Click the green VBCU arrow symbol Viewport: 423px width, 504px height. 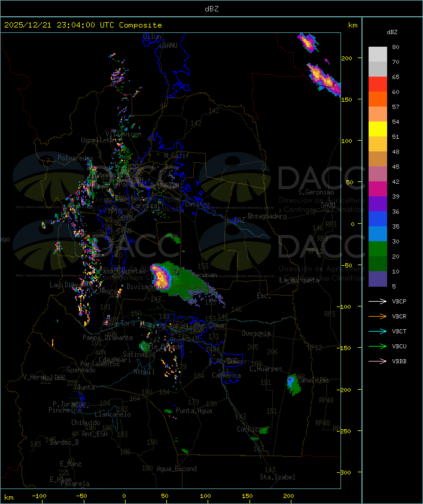(378, 346)
